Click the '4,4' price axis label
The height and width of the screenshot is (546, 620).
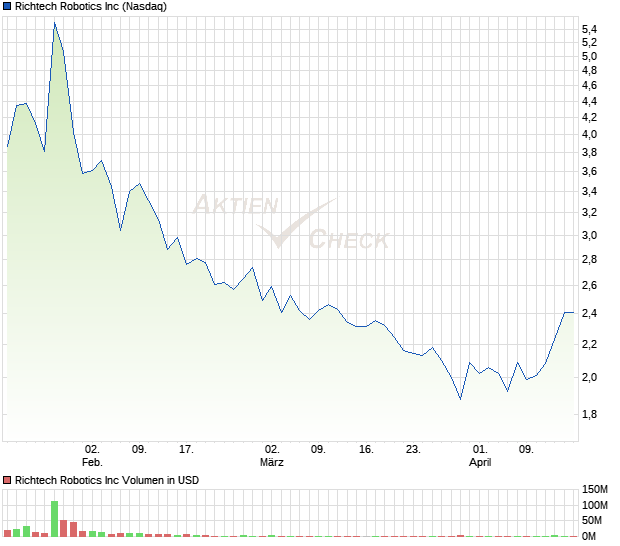click(x=589, y=101)
